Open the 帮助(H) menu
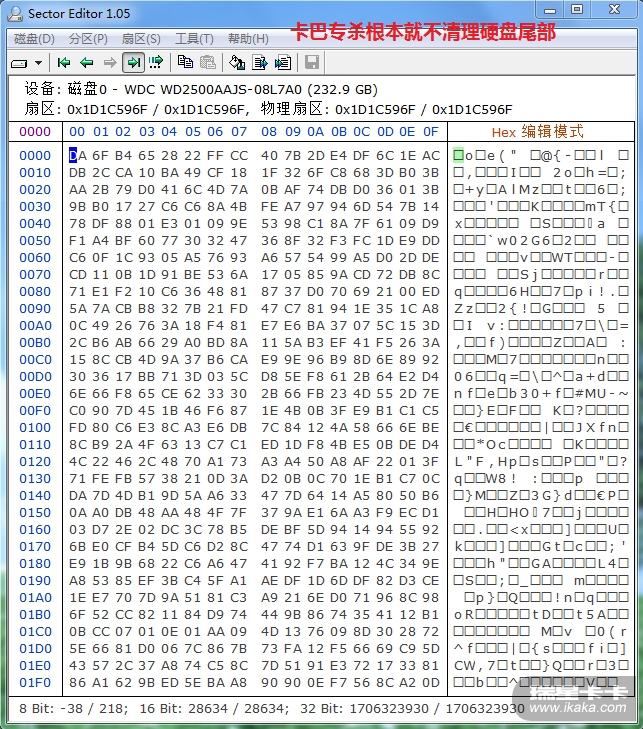This screenshot has width=643, height=729. 248,39
